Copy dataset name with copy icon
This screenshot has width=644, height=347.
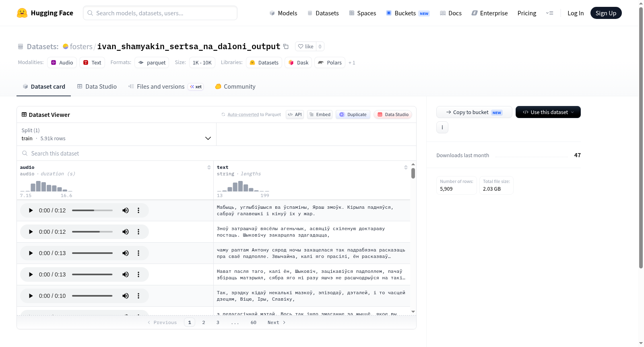(x=286, y=46)
